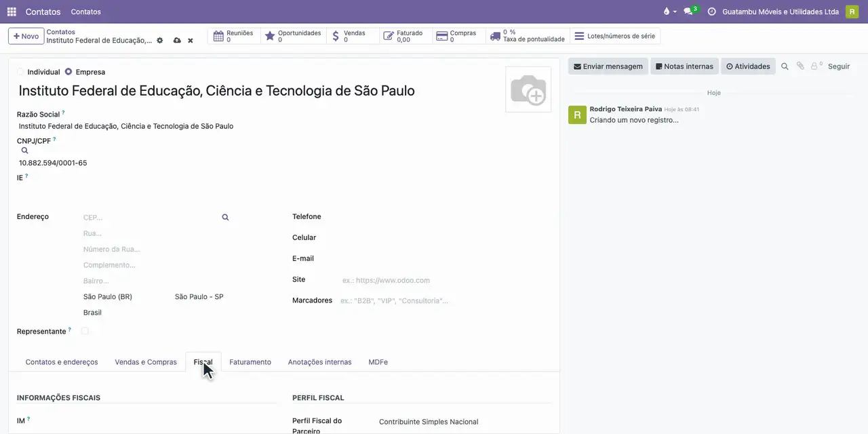The height and width of the screenshot is (434, 868).
Task: Open the conversations chat icon
Action: (688, 12)
